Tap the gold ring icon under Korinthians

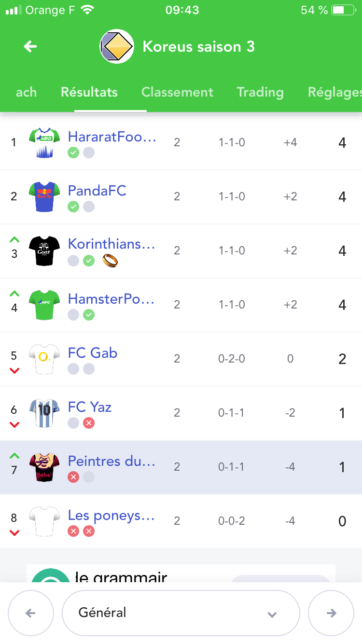tap(110, 261)
